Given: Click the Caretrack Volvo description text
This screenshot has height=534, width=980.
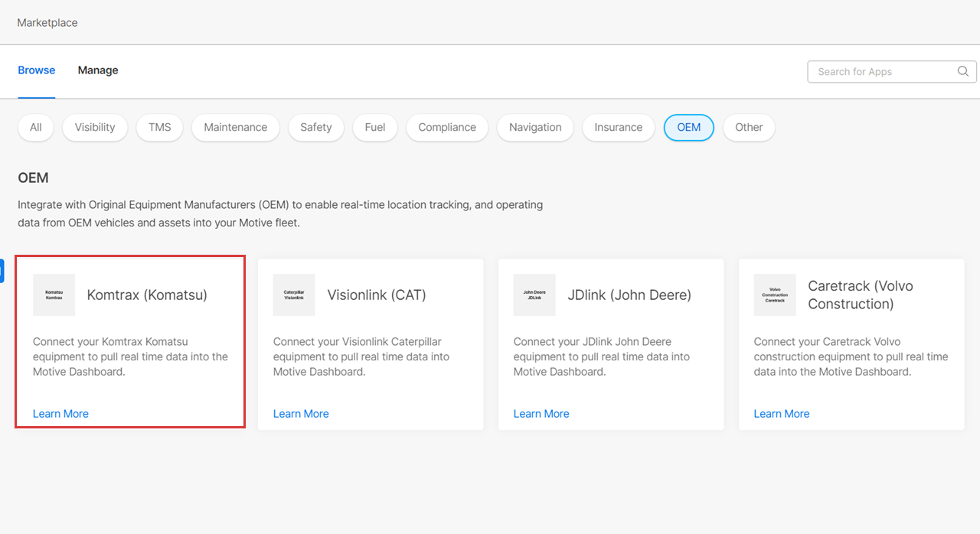Looking at the screenshot, I should click(851, 357).
